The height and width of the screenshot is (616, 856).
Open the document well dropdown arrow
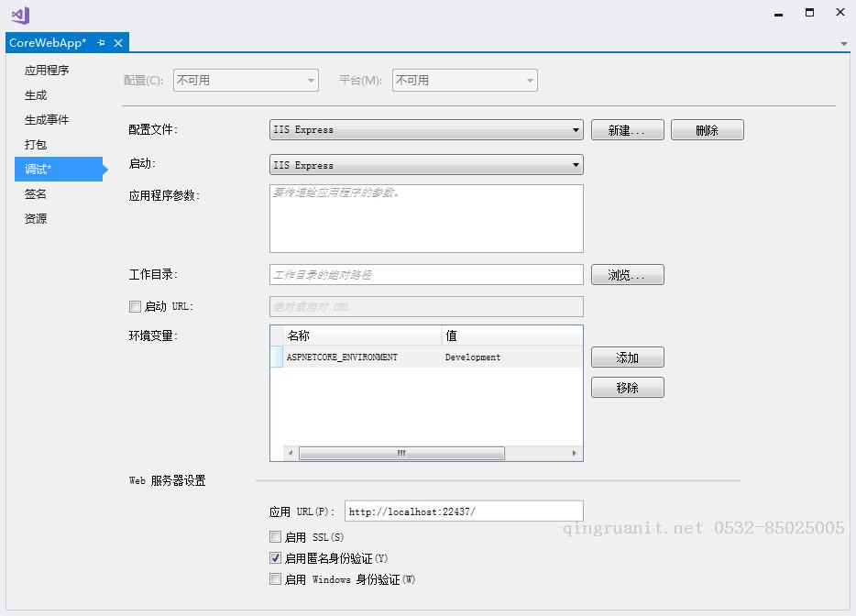click(x=845, y=43)
